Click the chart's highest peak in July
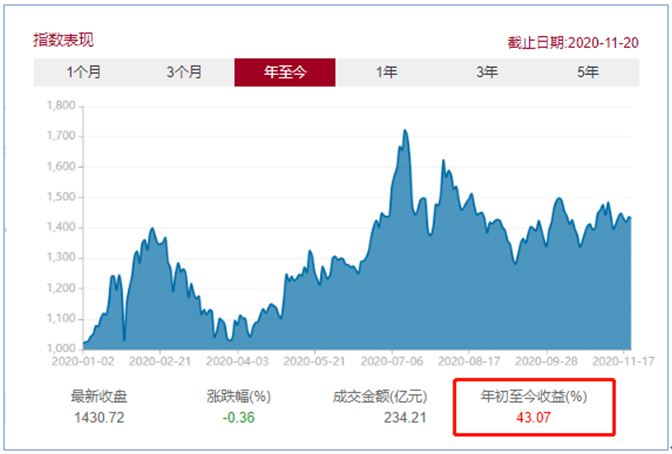The image size is (672, 454). pos(405,130)
